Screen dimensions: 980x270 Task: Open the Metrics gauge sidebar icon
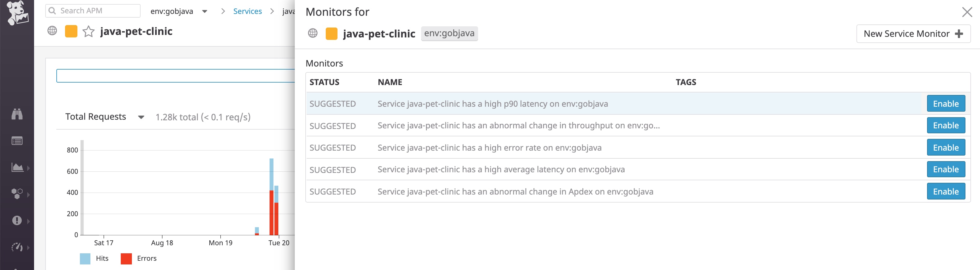(x=17, y=247)
